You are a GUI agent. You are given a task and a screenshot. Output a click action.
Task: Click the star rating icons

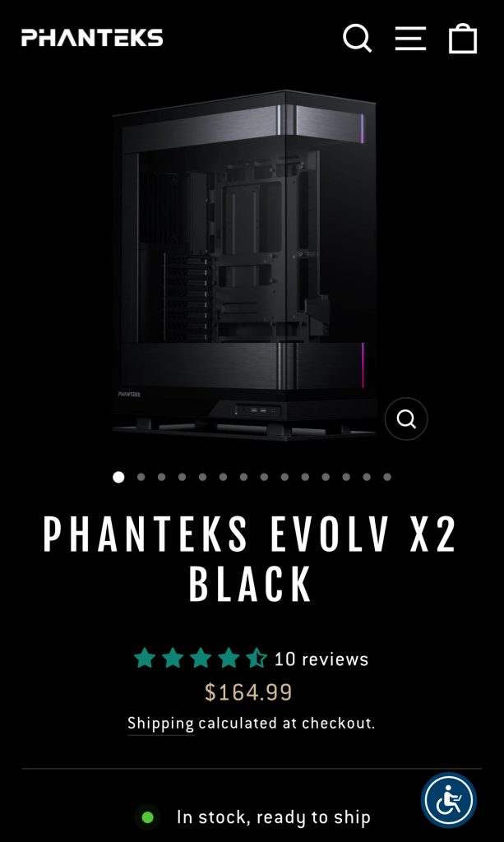201,658
